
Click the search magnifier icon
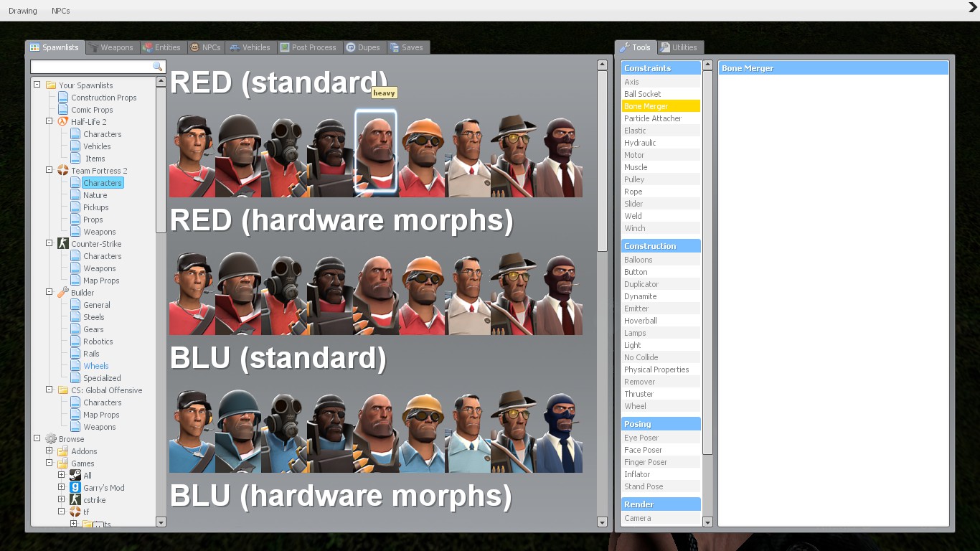[x=158, y=67]
